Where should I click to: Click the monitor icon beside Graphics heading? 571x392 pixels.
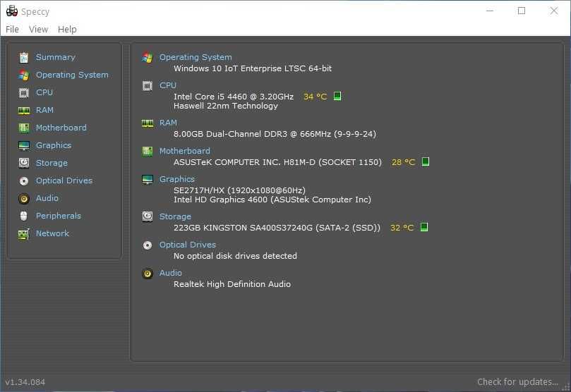pyautogui.click(x=148, y=180)
